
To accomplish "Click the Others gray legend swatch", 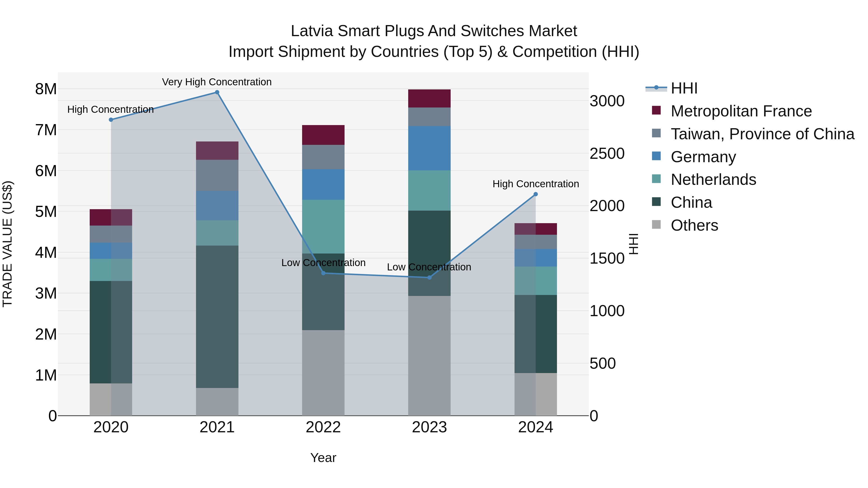I will [x=656, y=224].
